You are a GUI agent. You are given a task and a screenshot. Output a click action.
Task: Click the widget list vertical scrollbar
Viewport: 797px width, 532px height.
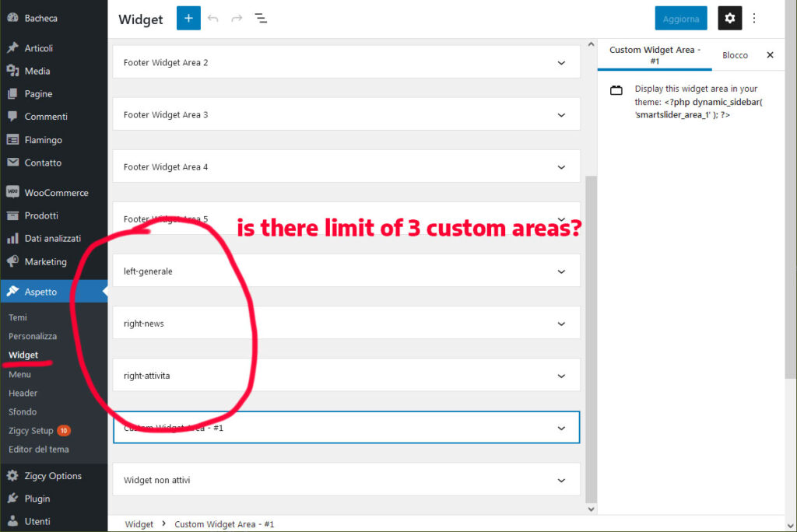point(591,338)
